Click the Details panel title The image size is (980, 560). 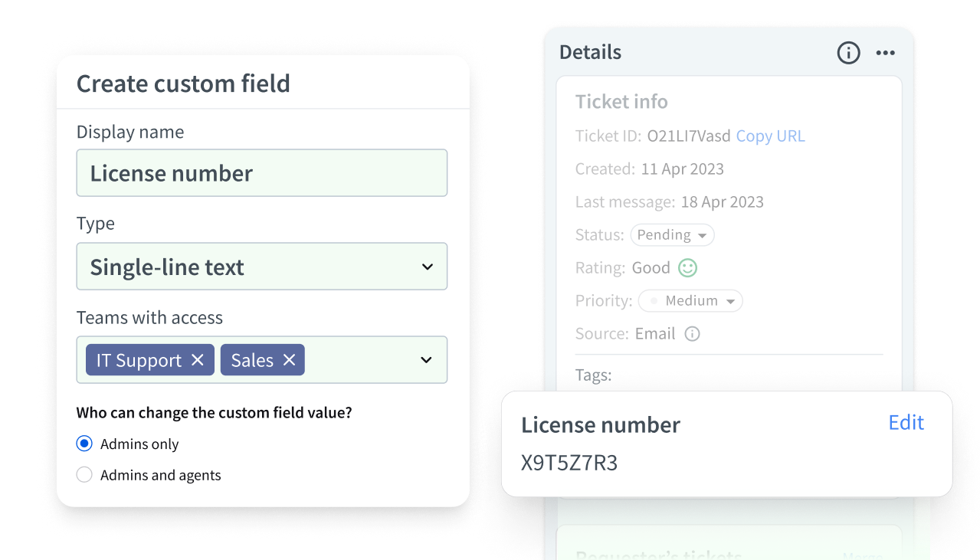coord(590,51)
